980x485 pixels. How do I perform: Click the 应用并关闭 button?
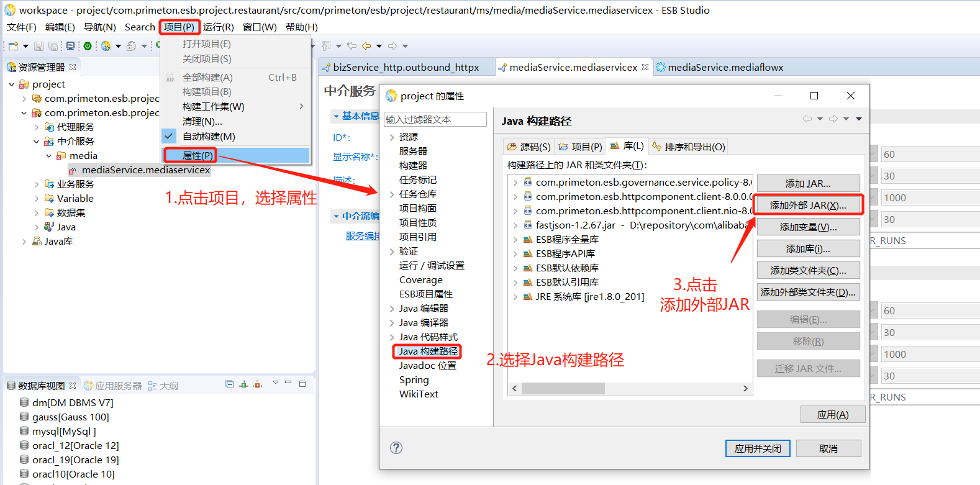click(x=758, y=448)
